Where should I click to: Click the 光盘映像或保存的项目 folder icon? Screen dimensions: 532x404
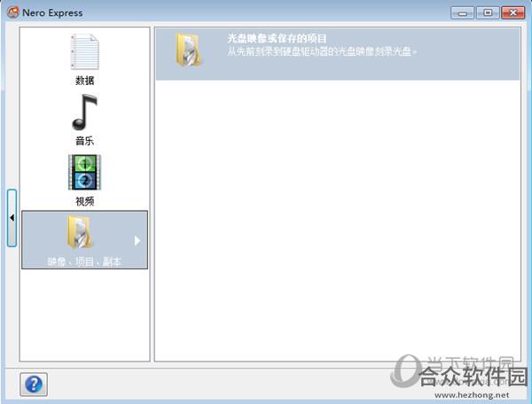click(x=188, y=50)
